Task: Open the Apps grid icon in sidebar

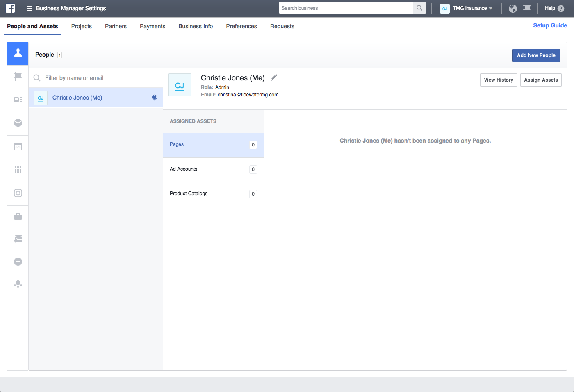Action: pos(18,170)
